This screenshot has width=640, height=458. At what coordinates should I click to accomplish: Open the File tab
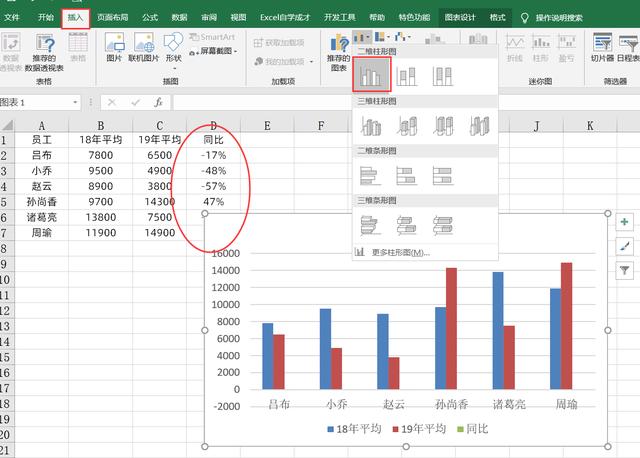point(12,18)
